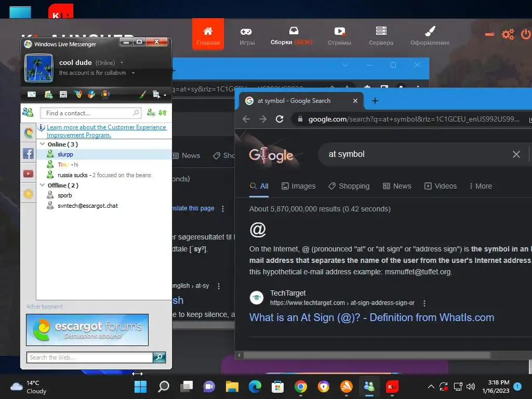Open the Сервера servers tab in launcher

(381, 36)
